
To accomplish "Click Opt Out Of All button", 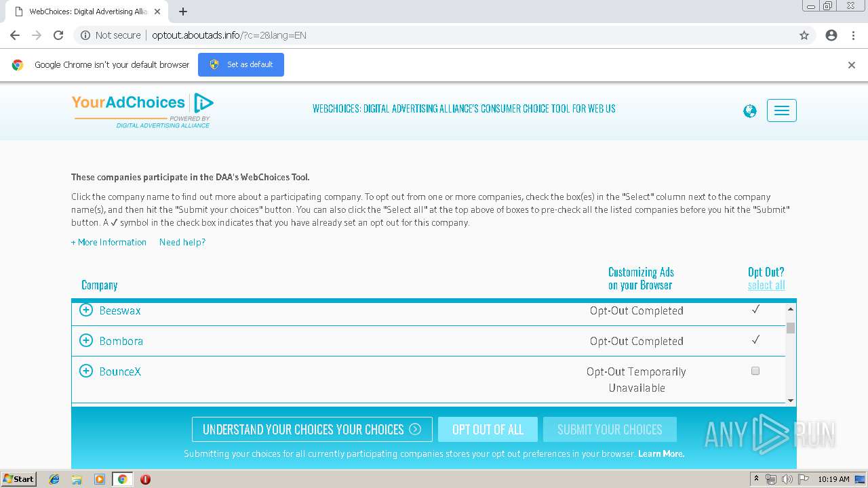I will click(x=488, y=430).
